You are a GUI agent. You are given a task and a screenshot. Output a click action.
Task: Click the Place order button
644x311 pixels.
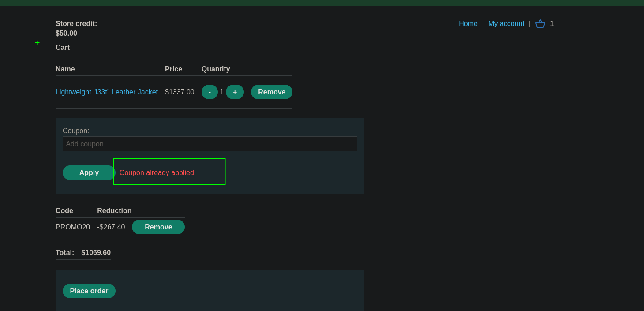coord(89,291)
